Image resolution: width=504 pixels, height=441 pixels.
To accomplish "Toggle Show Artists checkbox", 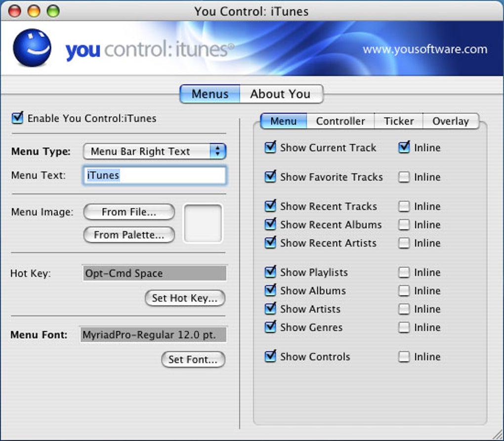I will pyautogui.click(x=270, y=309).
